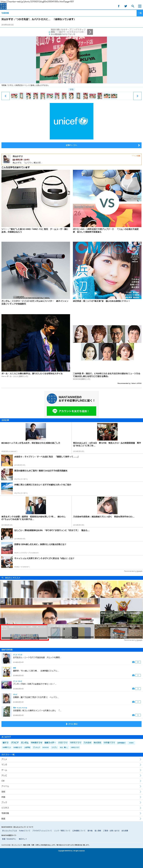The image size is (143, 868).
Task: Share via the Twitter bird icon
Action: (x=126, y=6)
